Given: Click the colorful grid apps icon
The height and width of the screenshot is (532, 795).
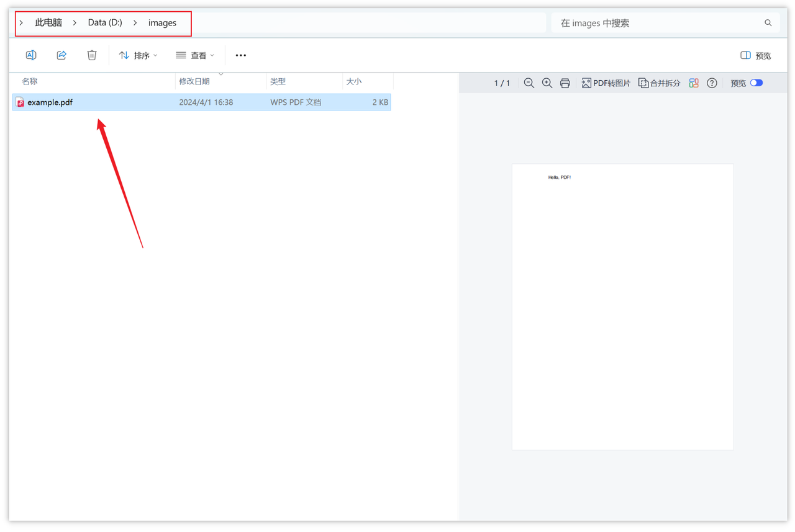Looking at the screenshot, I should [x=694, y=83].
